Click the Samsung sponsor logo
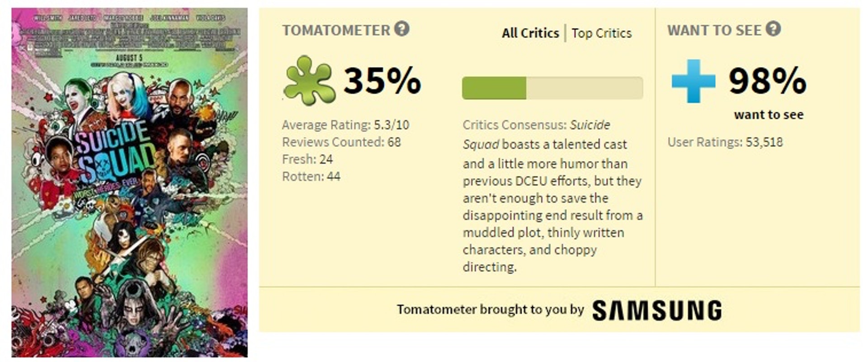The height and width of the screenshot is (362, 868). click(x=657, y=310)
